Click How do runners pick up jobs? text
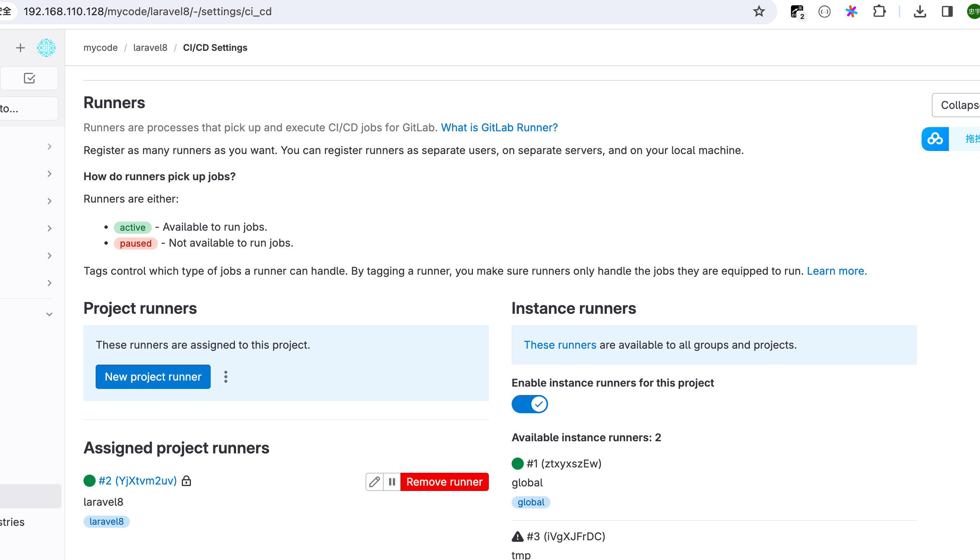Screen dimensions: 980x560 [159, 176]
